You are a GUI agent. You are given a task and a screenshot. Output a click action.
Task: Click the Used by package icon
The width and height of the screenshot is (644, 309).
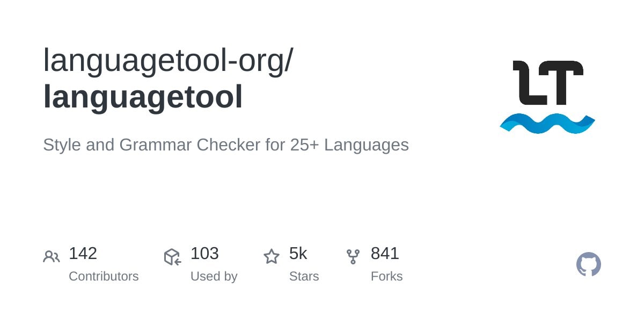(172, 257)
